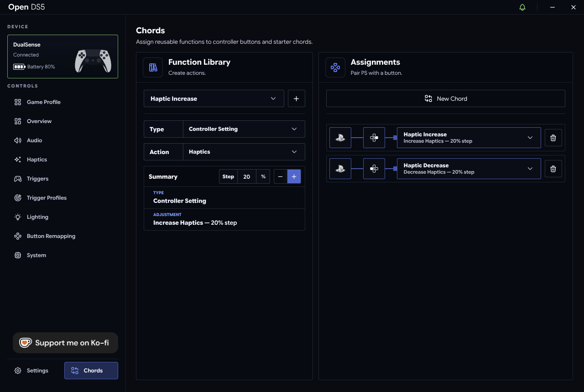Create a New Chord

(x=446, y=98)
